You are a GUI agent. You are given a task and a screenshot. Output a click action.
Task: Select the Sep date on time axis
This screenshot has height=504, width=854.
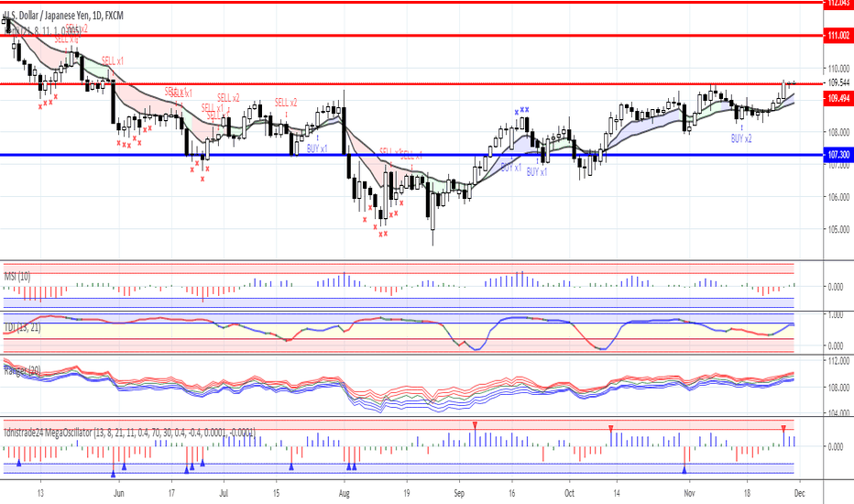459,491
